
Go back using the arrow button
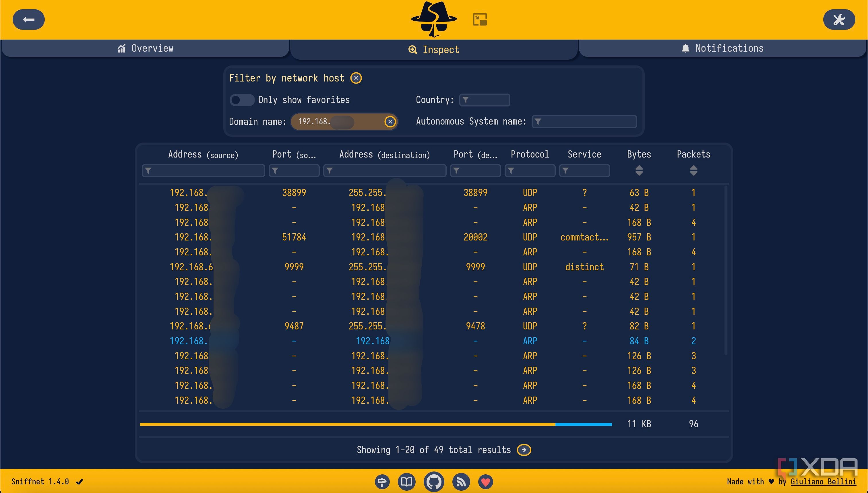[28, 20]
